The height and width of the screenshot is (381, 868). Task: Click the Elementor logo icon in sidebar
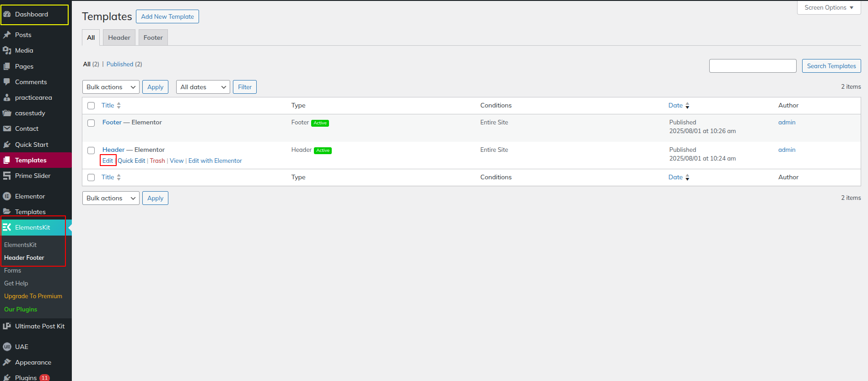[x=7, y=196]
